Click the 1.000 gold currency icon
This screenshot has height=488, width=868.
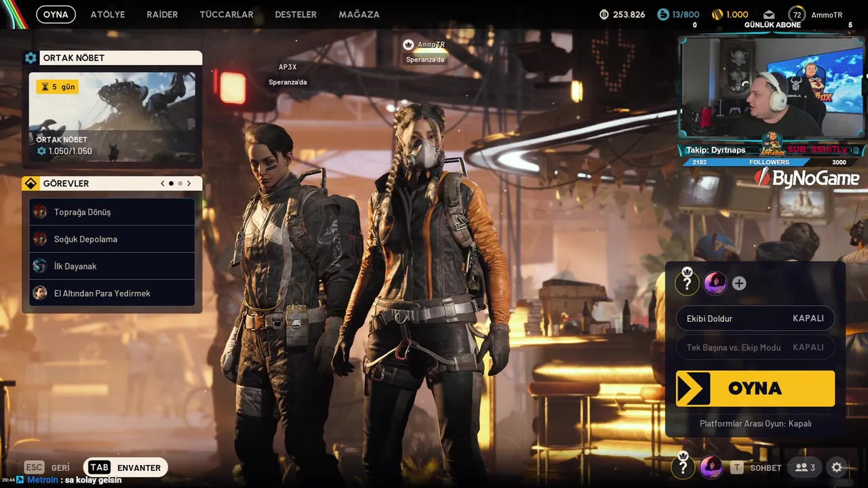pyautogui.click(x=717, y=14)
